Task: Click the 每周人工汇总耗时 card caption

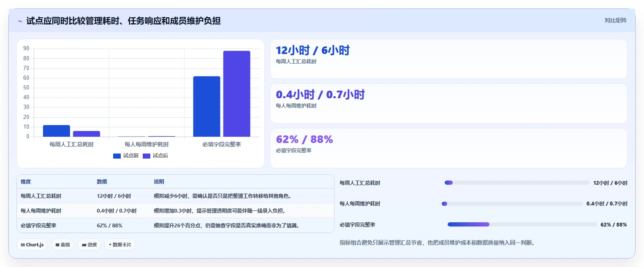Action: (296, 62)
